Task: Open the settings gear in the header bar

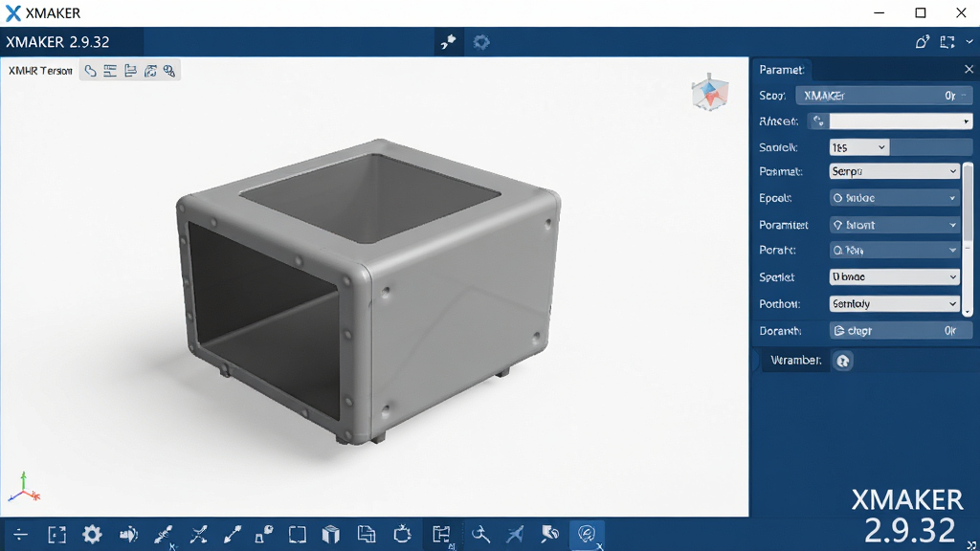Action: pos(480,42)
